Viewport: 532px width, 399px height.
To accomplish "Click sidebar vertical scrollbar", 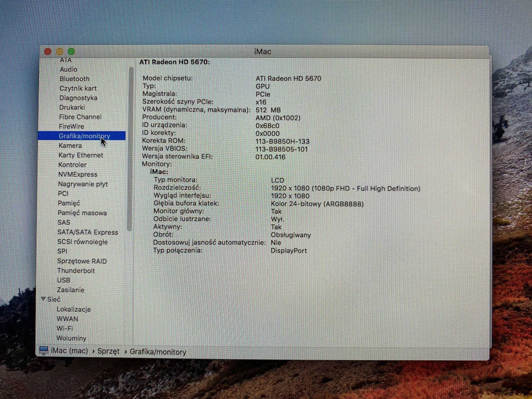I will tap(130, 149).
